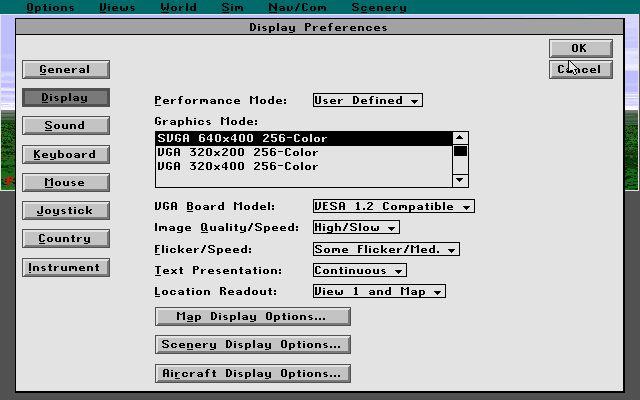The width and height of the screenshot is (640, 400).
Task: Open Keyboard preferences
Action: click(x=66, y=154)
